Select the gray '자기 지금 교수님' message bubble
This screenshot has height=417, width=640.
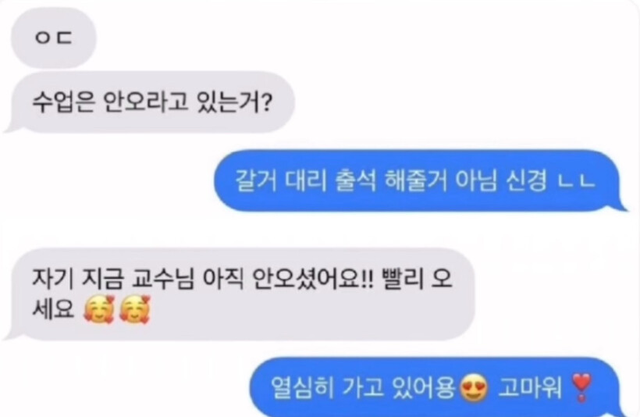(240, 294)
